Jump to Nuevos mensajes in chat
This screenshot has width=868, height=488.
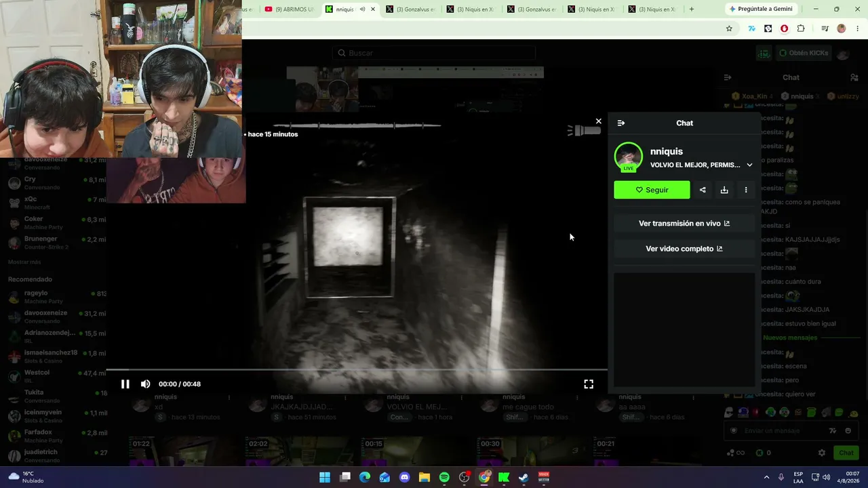pos(790,338)
